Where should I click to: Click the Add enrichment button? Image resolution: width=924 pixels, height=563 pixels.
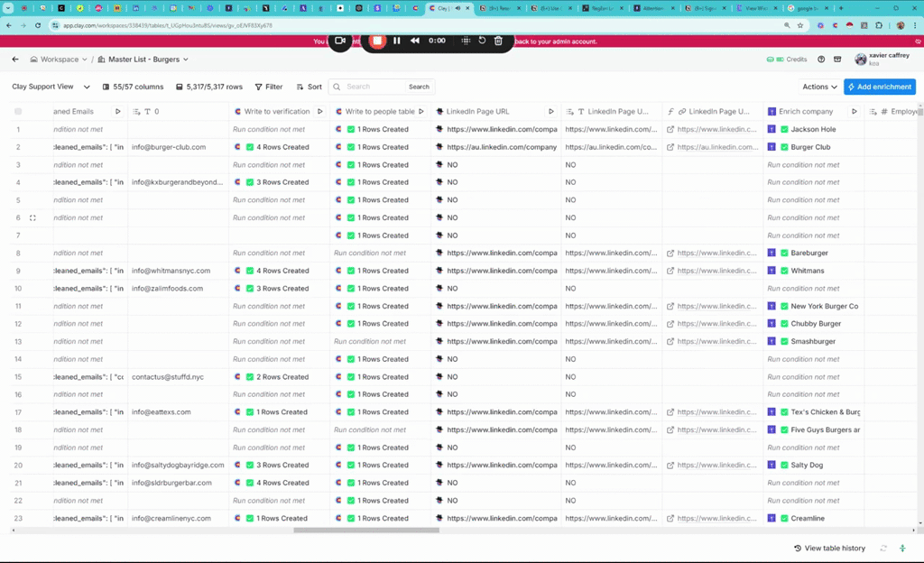(880, 87)
